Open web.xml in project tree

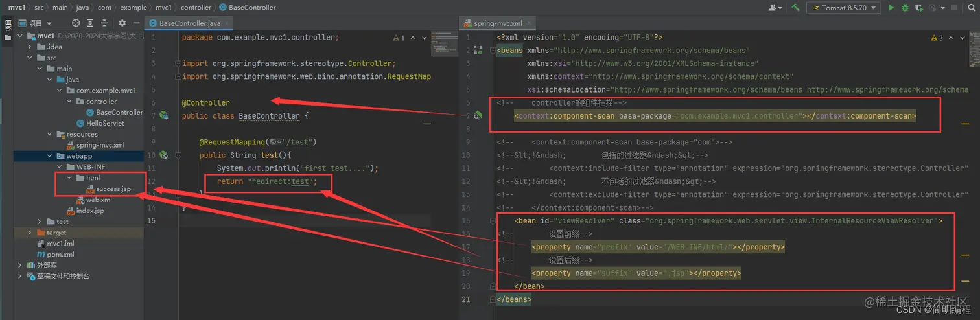[93, 200]
